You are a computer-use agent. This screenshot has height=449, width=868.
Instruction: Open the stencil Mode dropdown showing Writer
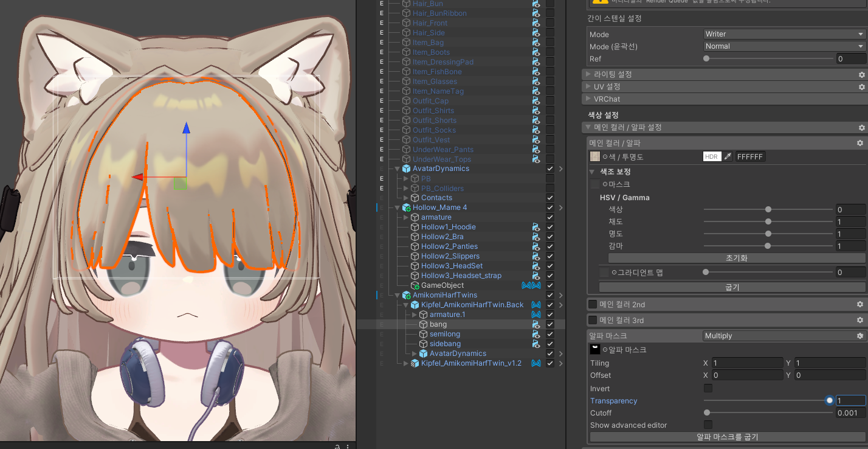[784, 34]
